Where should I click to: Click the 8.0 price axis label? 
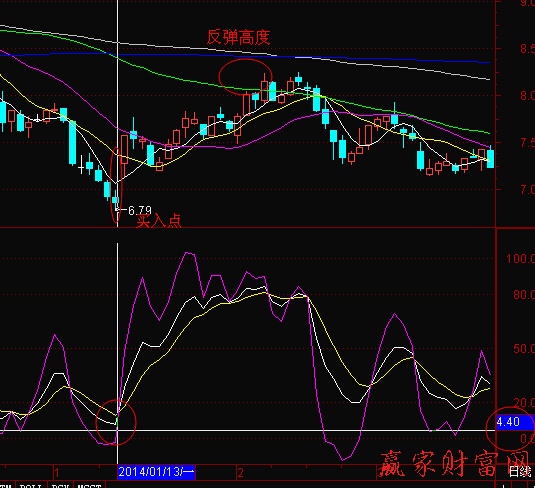(x=527, y=95)
